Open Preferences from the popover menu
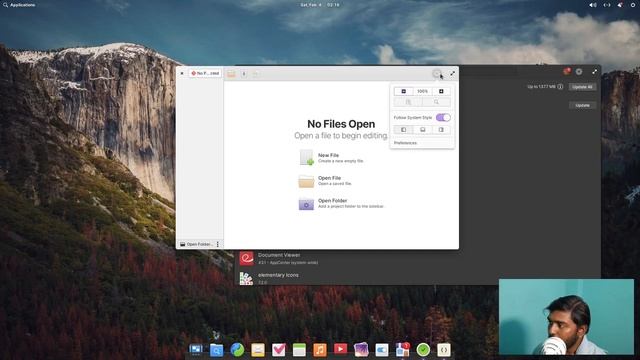640x360 pixels. 405,143
